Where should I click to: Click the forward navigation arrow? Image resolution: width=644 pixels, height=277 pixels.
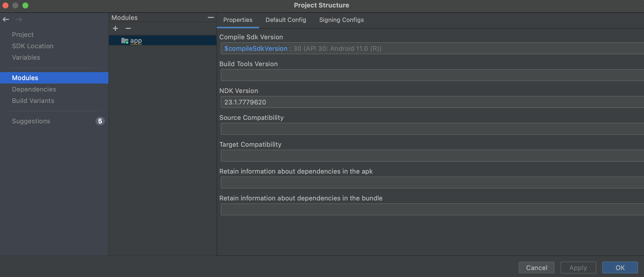click(19, 19)
